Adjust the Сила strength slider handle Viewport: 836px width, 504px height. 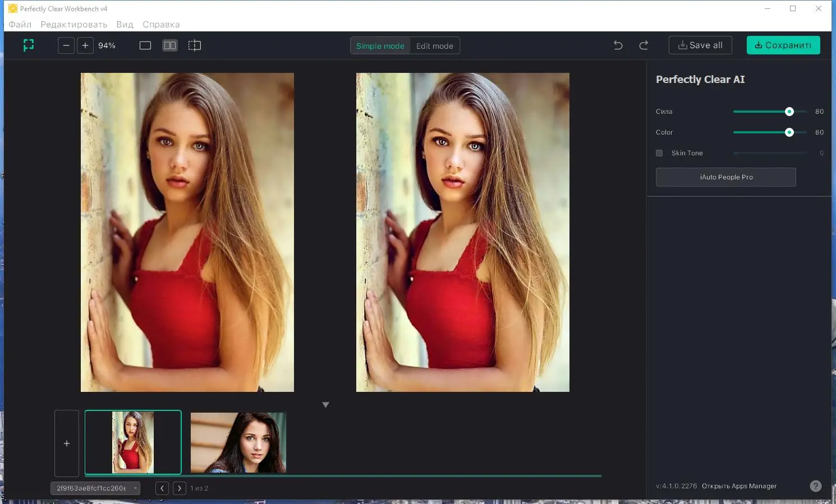(789, 112)
